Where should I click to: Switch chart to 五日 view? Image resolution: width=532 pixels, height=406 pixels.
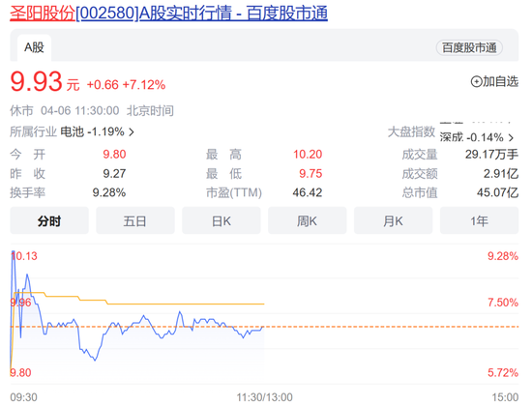pyautogui.click(x=135, y=221)
